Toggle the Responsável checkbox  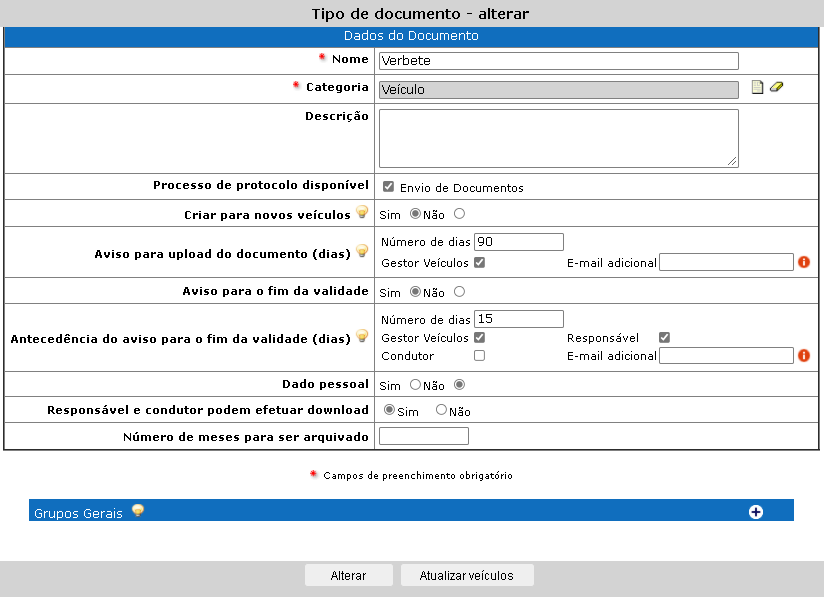click(664, 337)
